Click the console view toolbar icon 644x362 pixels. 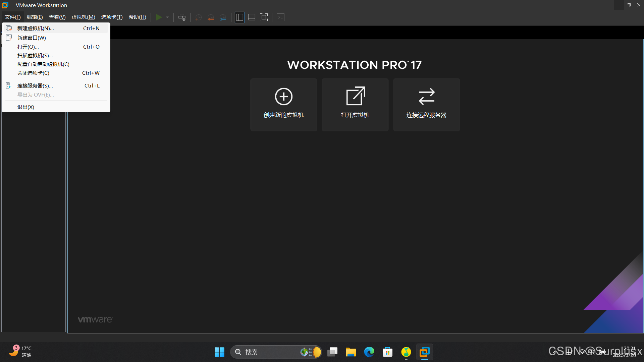coord(280,17)
